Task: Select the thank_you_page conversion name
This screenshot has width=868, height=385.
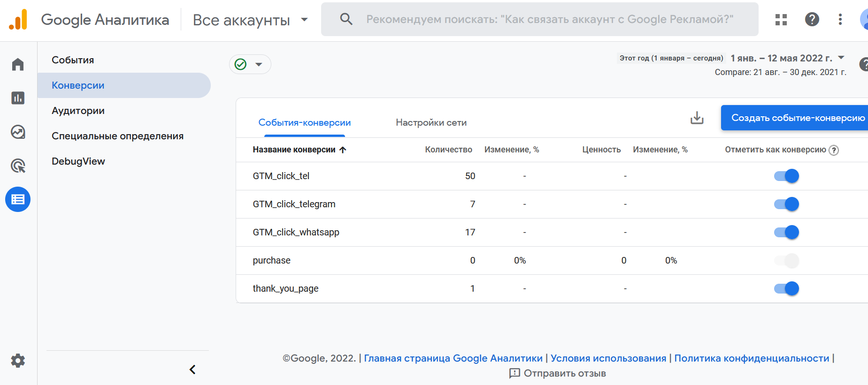Action: 285,288
